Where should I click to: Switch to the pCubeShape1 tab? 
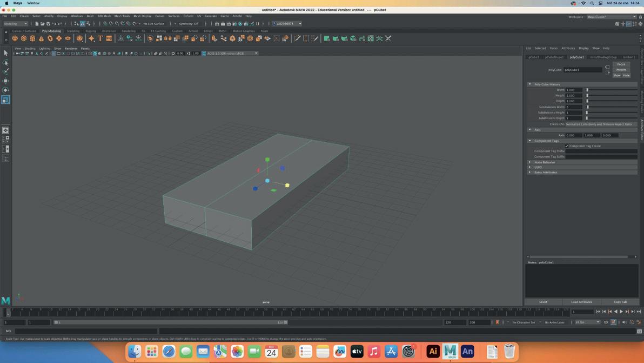pos(554,57)
